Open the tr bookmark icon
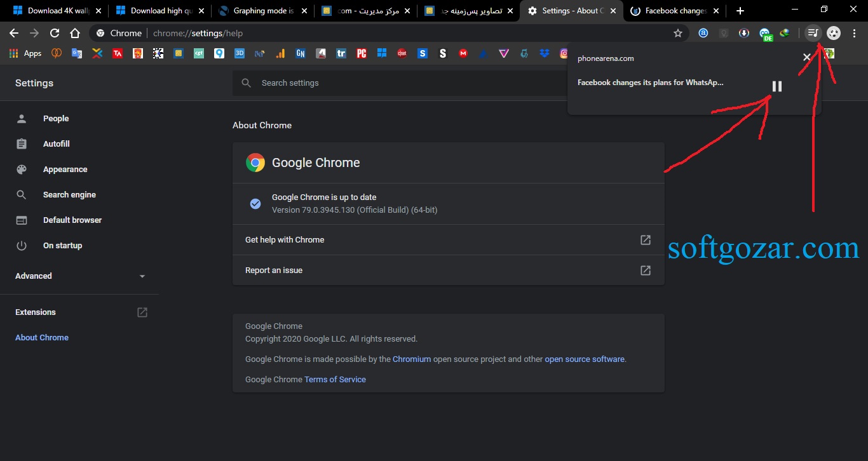The image size is (868, 461). [x=341, y=53]
